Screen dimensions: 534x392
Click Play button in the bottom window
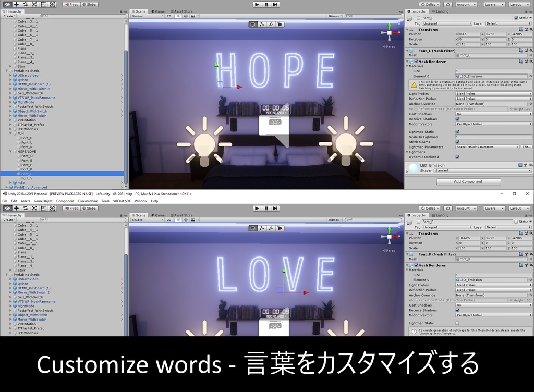coord(258,209)
